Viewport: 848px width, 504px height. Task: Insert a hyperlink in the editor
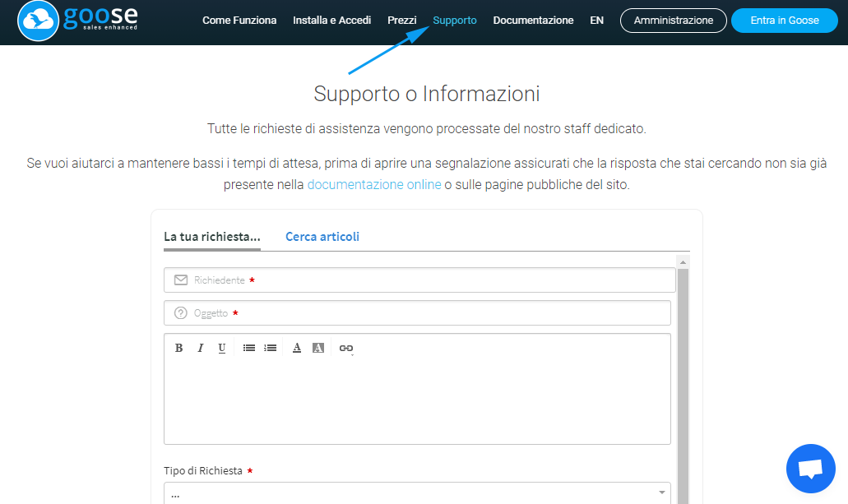coord(346,349)
